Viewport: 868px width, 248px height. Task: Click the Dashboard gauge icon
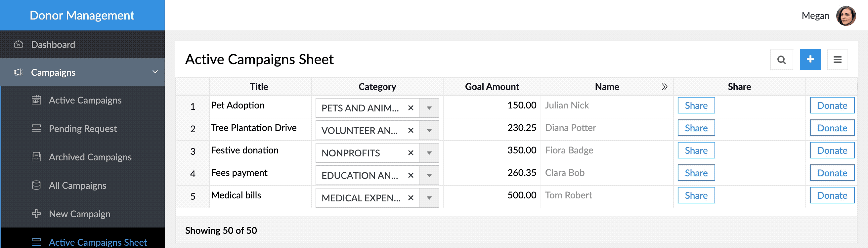(19, 45)
